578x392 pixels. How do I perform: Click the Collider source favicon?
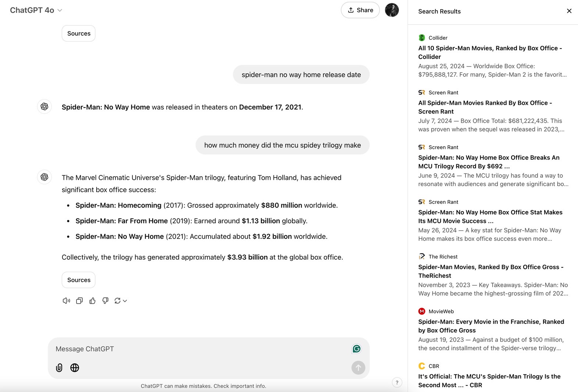[x=422, y=38]
